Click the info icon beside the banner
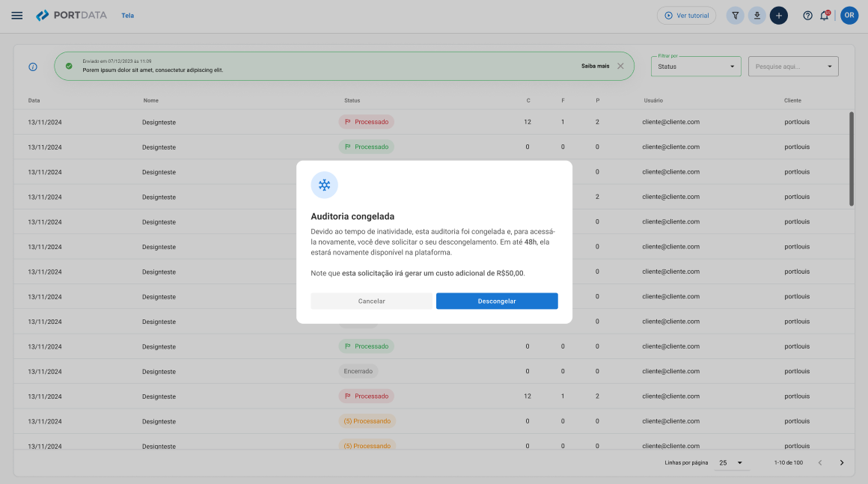 pyautogui.click(x=33, y=67)
